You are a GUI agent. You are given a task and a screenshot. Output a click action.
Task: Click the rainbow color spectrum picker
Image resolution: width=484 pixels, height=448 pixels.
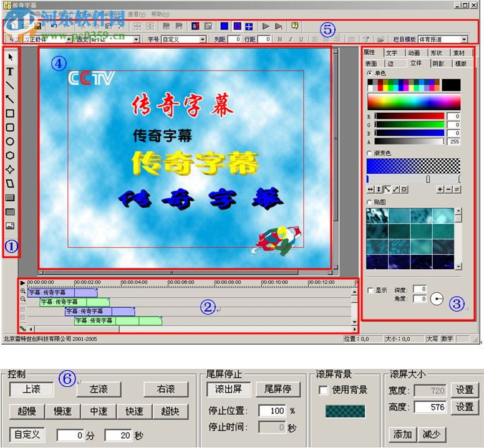tap(414, 102)
